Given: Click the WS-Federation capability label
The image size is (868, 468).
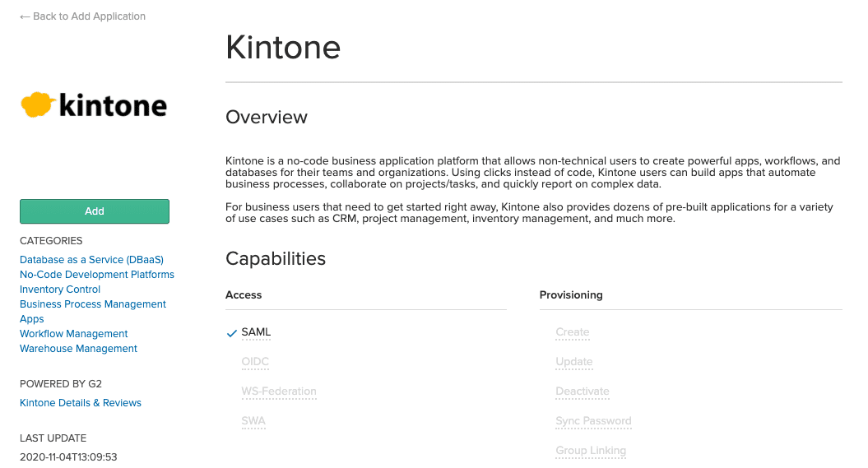Looking at the screenshot, I should (x=279, y=392).
